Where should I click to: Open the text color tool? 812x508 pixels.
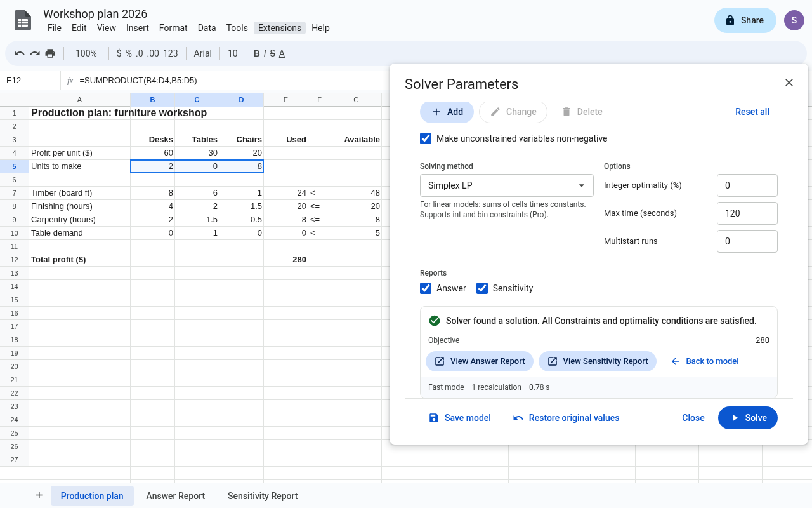coord(282,53)
